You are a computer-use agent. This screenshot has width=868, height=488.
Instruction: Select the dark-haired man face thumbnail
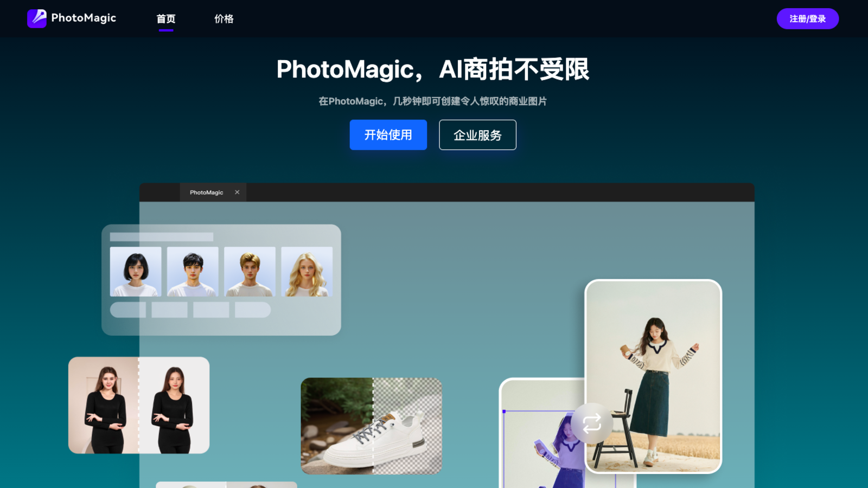coord(193,272)
